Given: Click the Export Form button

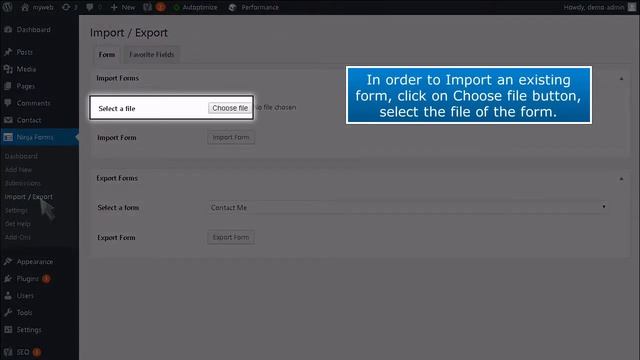Looking at the screenshot, I should [x=231, y=237].
